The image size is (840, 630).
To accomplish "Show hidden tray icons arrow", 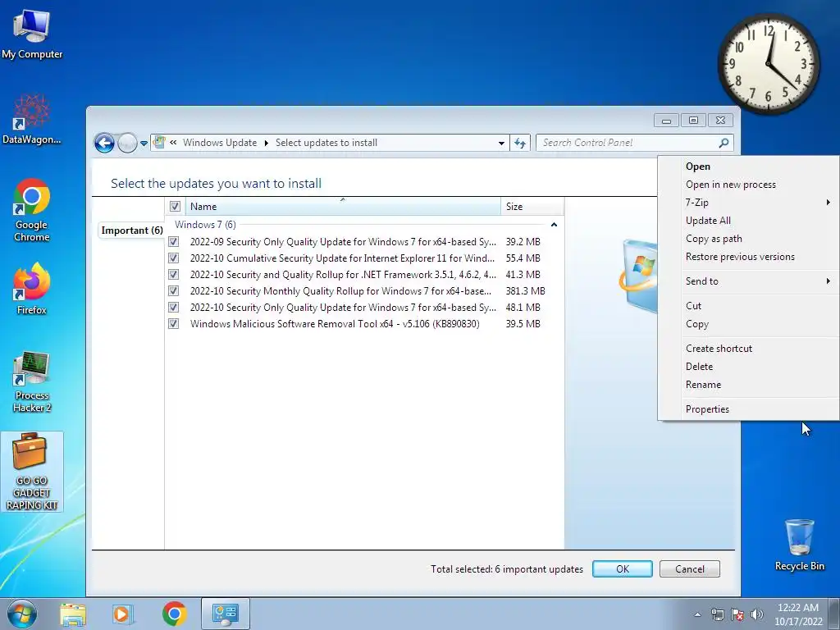I will coord(697,614).
